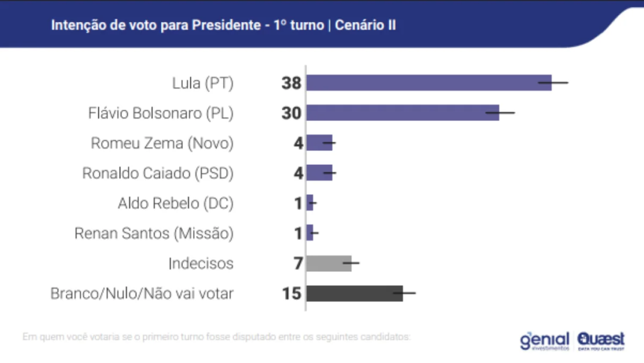This screenshot has width=644, height=363.
Task: Click the value 7 for Indecisos
Action: click(x=298, y=264)
